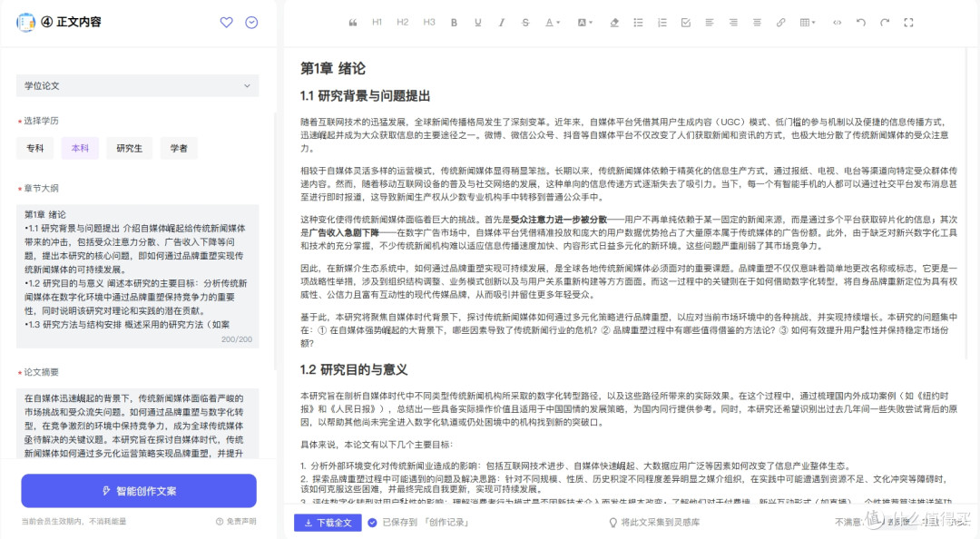The height and width of the screenshot is (539, 980).
Task: Redo the last edit
Action: click(885, 23)
